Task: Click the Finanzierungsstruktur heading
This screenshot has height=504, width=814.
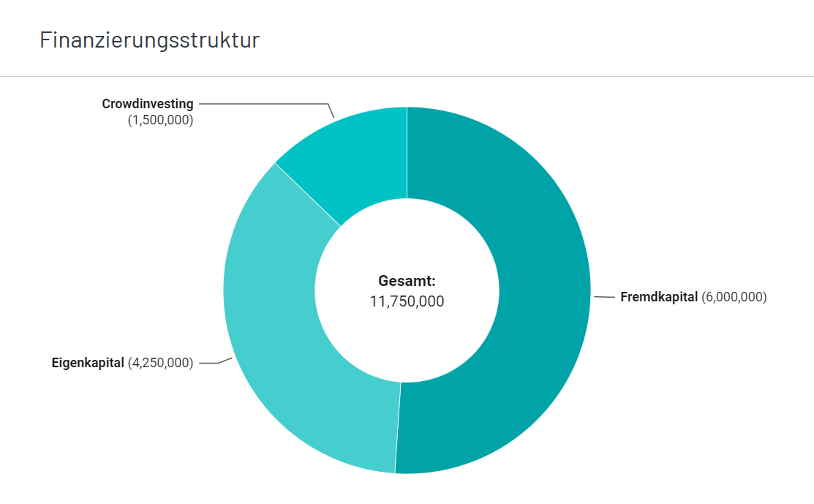Action: [150, 40]
